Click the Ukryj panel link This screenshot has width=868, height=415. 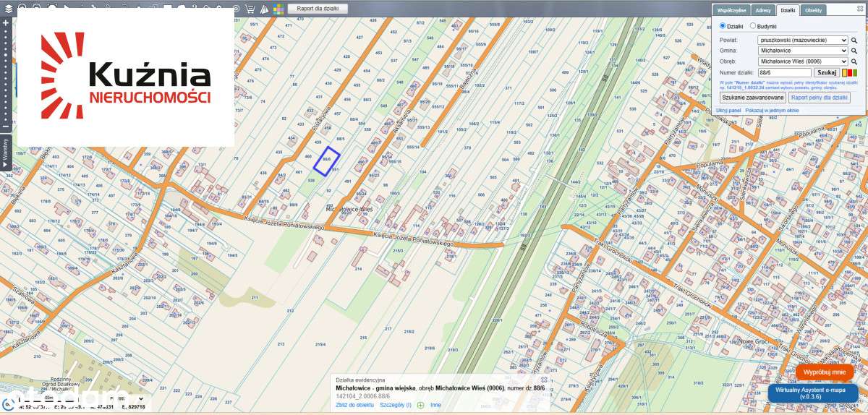728,110
